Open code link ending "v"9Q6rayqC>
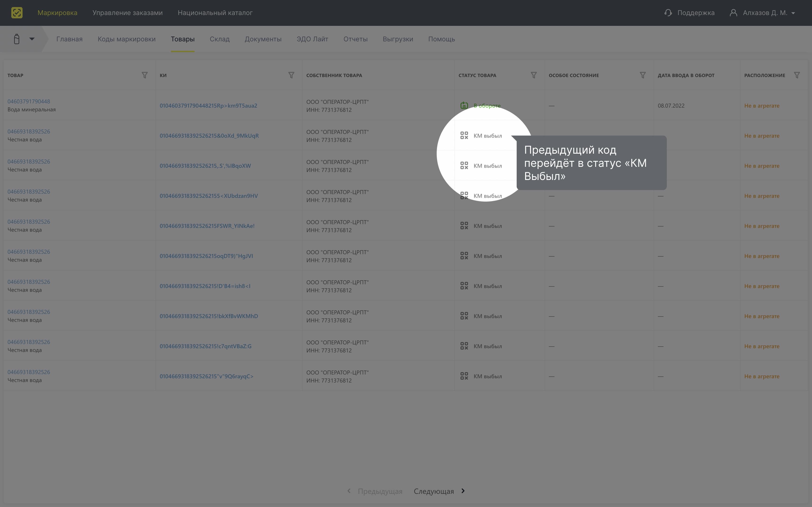This screenshot has width=812, height=507. [x=207, y=376]
